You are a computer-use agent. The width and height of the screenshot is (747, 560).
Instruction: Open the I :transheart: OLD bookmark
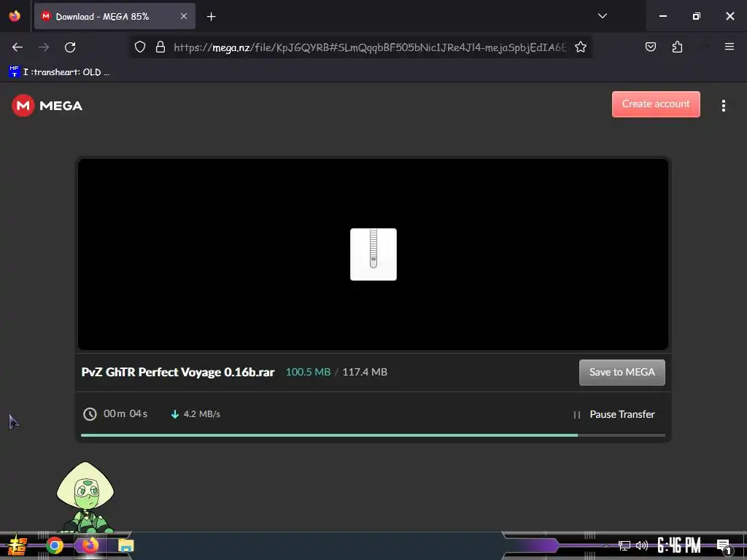pyautogui.click(x=59, y=72)
